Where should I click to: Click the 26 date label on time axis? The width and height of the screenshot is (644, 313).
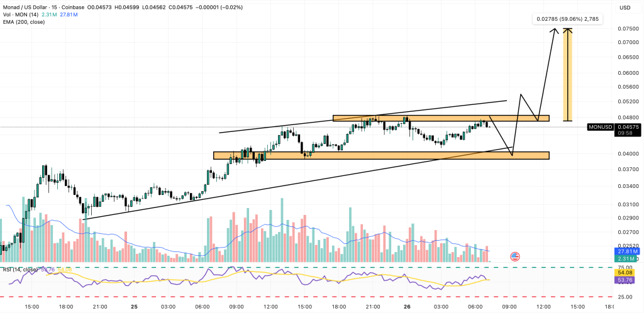click(407, 307)
